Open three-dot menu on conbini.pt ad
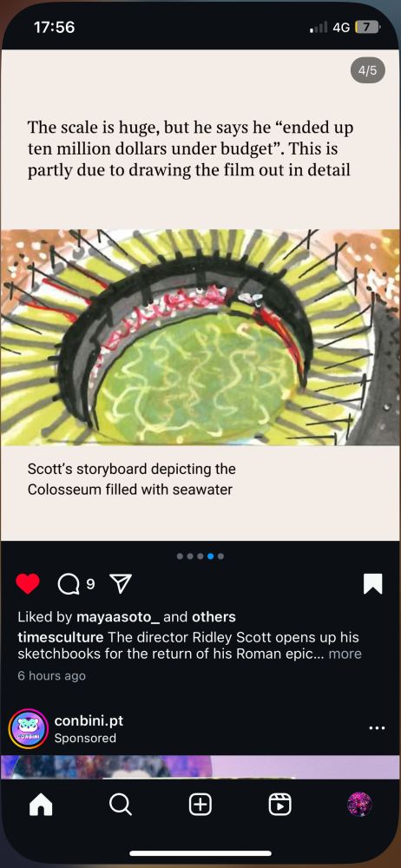The image size is (401, 868). click(377, 728)
